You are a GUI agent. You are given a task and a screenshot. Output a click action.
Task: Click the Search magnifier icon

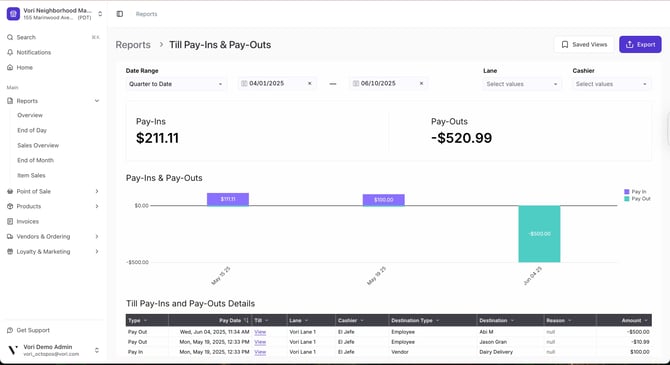pos(10,37)
